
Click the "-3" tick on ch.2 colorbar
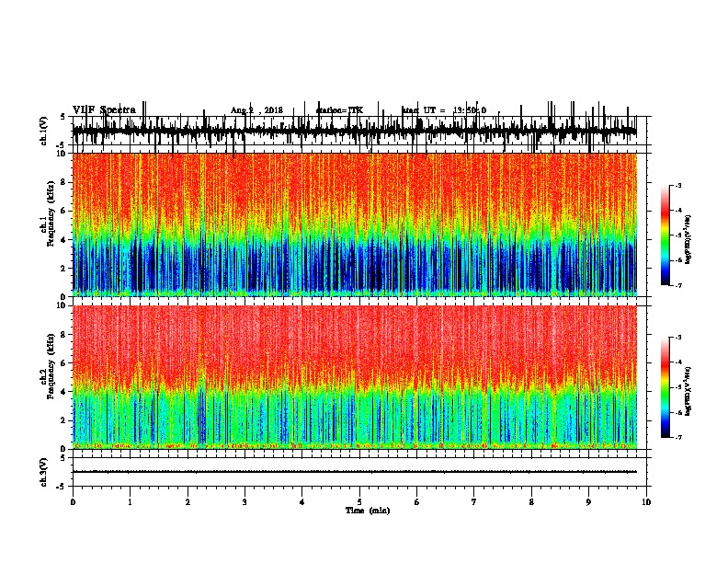click(x=677, y=338)
